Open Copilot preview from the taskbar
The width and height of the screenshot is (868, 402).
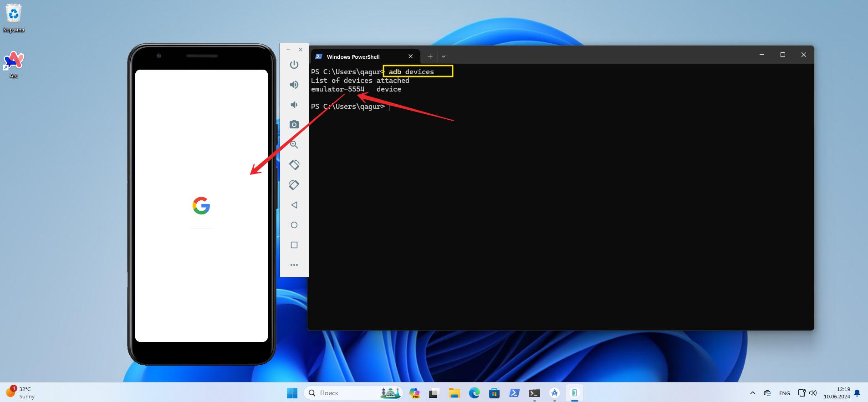click(414, 393)
